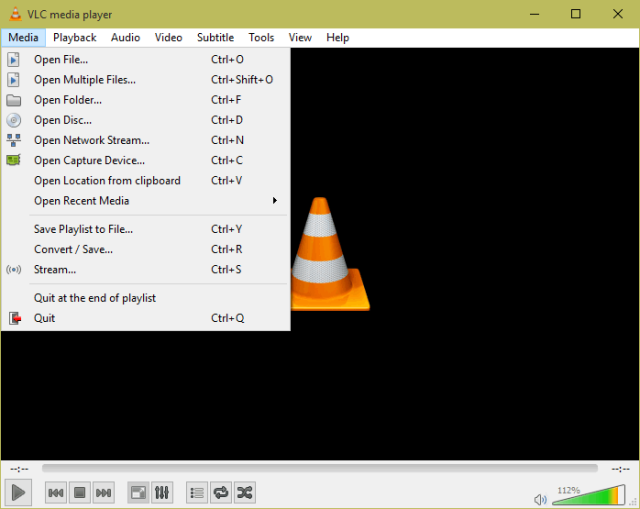The width and height of the screenshot is (640, 509).
Task: Open the View menu
Action: [x=300, y=38]
